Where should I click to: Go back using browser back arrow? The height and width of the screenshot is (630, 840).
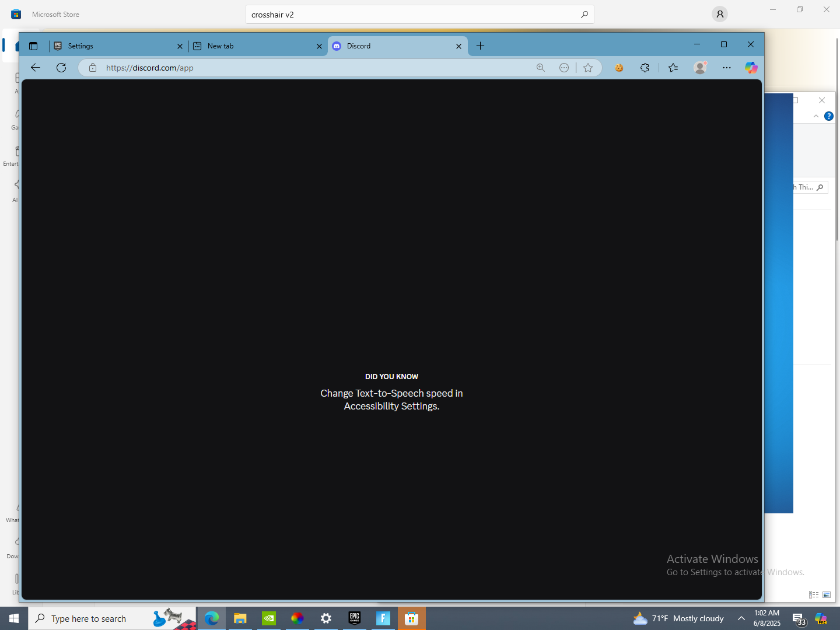pyautogui.click(x=36, y=68)
